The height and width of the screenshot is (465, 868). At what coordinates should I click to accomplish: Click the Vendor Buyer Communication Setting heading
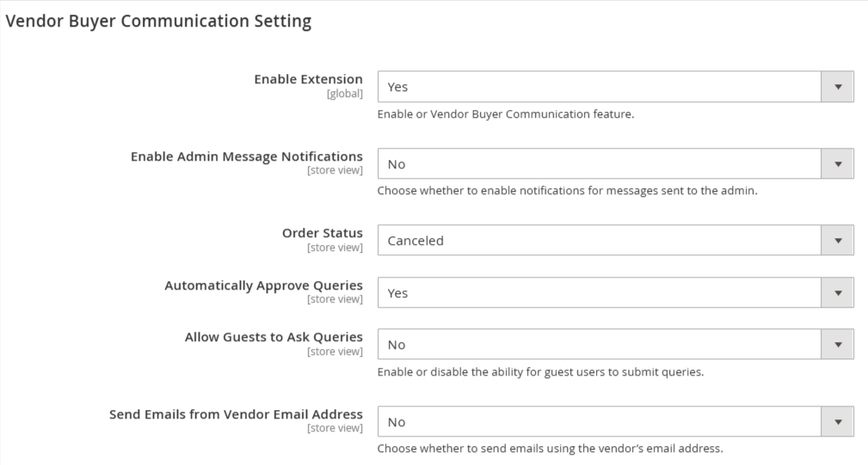pos(158,21)
